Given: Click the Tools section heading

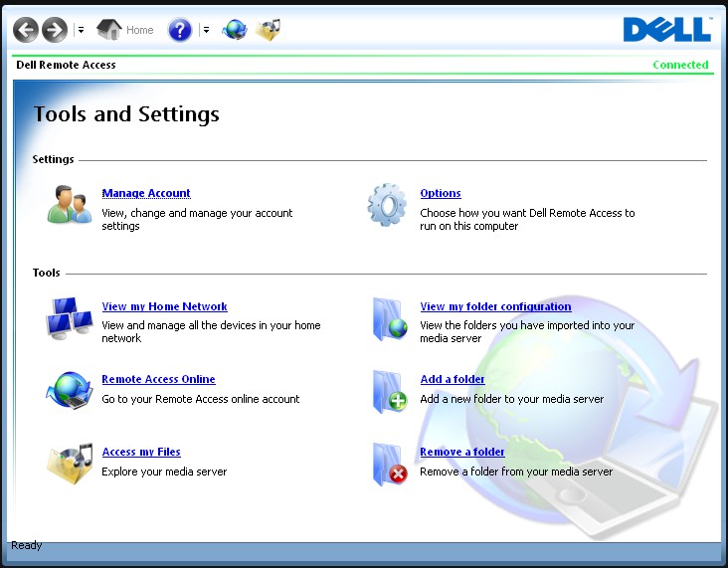Looking at the screenshot, I should point(47,273).
